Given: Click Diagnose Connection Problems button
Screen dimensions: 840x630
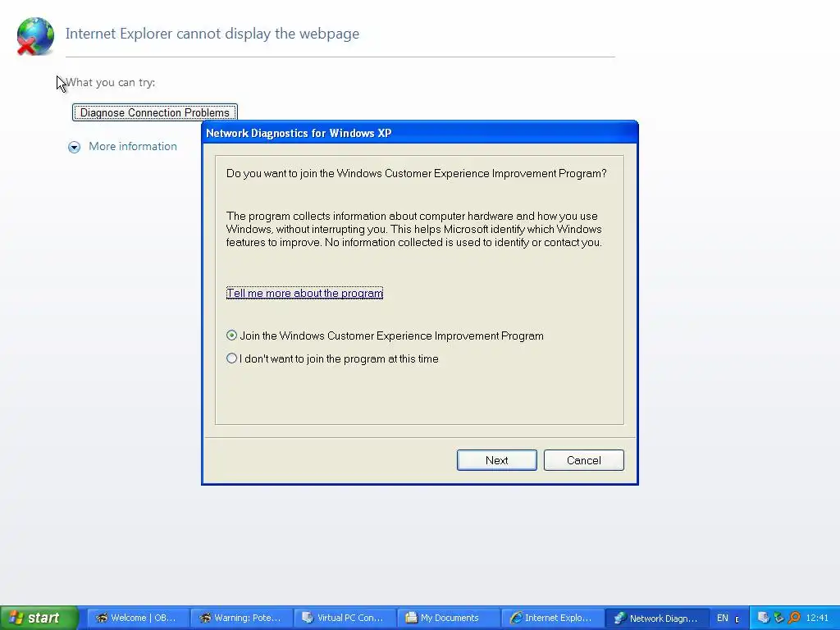Looking at the screenshot, I should click(x=155, y=112).
